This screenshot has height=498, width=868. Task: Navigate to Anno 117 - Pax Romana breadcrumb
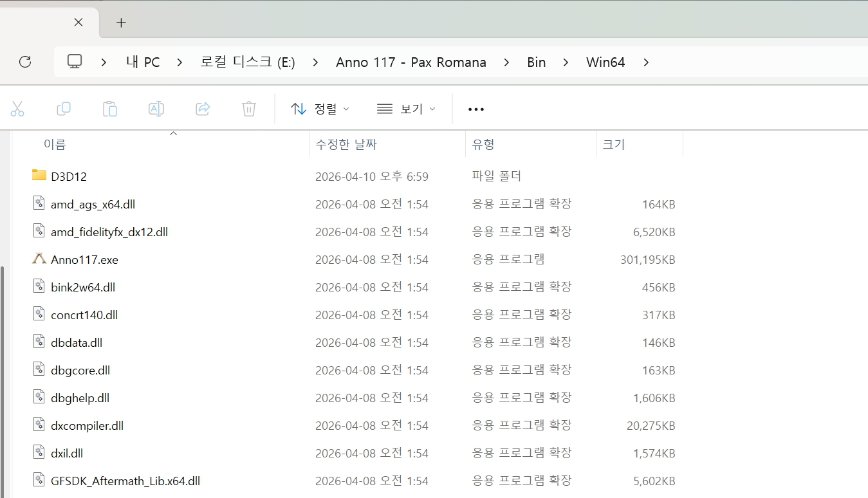[x=411, y=62]
